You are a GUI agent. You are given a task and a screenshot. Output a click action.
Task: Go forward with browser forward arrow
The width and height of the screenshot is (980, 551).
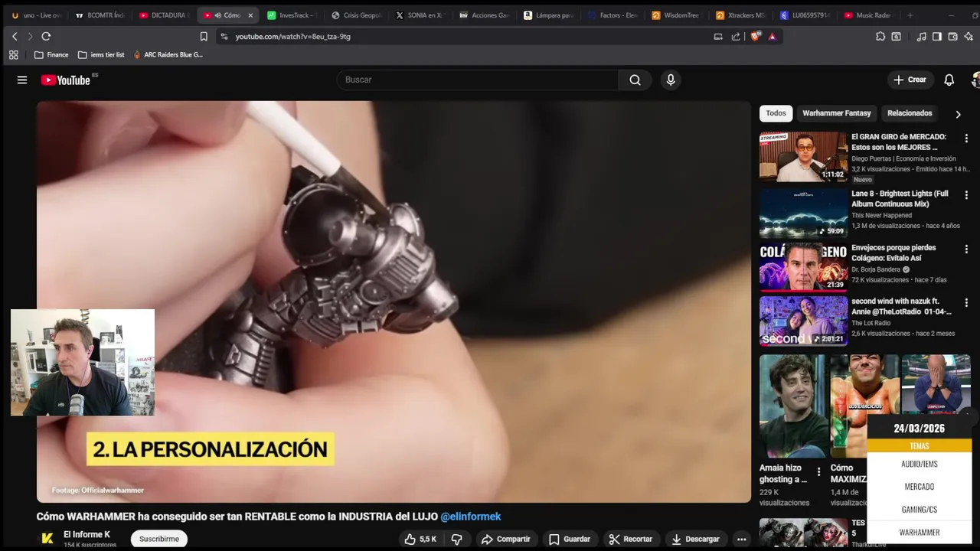(x=30, y=36)
